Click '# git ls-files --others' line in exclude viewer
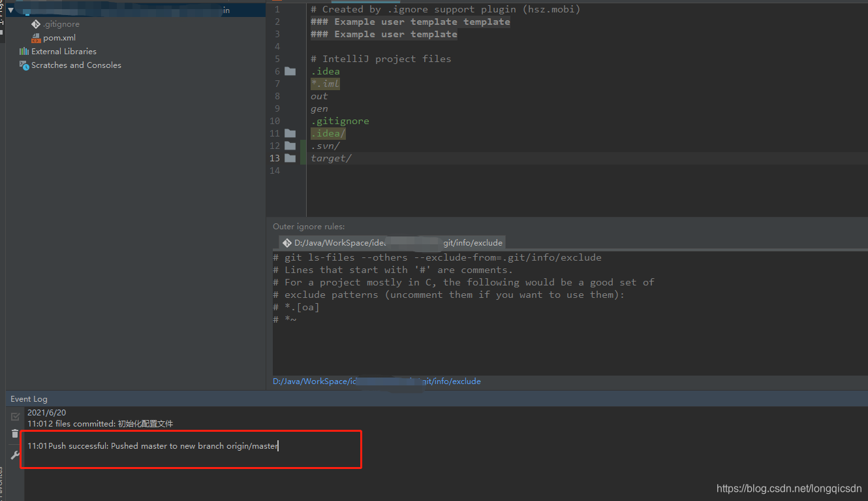868x501 pixels. (437, 257)
